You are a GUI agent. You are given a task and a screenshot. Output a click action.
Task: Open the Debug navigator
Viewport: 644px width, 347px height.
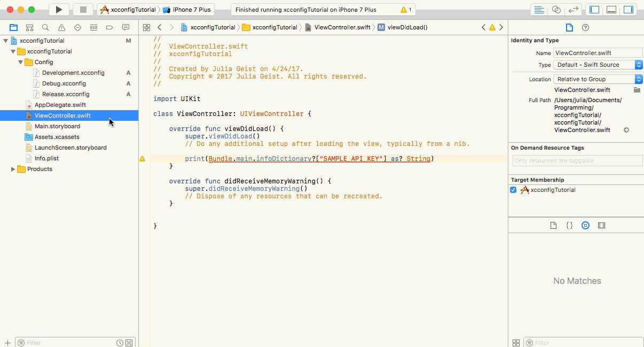pyautogui.click(x=93, y=27)
